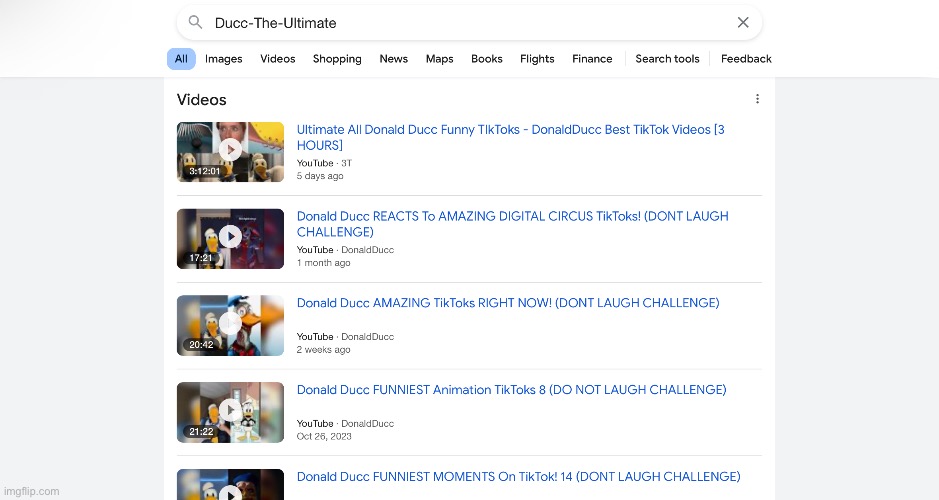Image resolution: width=939 pixels, height=500 pixels.
Task: Click the '2 weeks ago' date text
Action: click(x=323, y=350)
